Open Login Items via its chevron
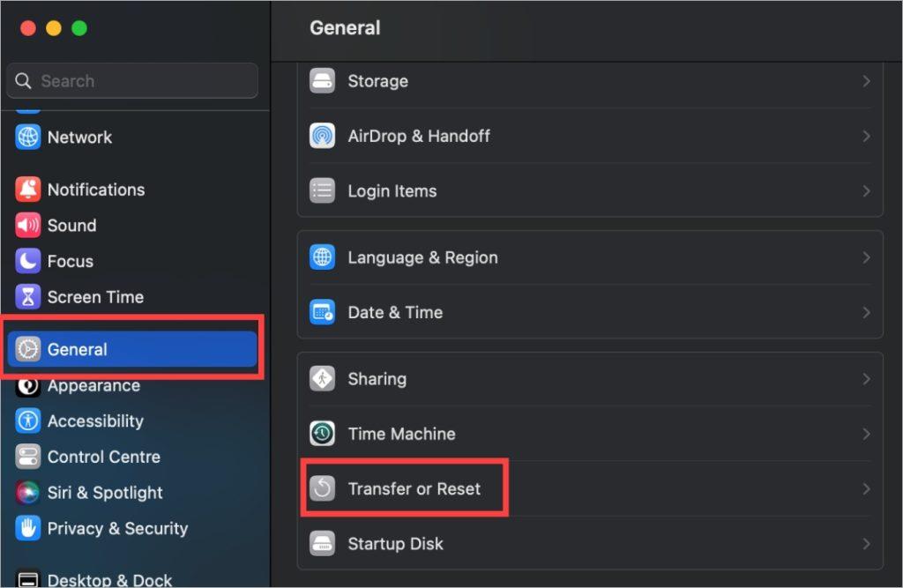903x588 pixels. coord(866,190)
